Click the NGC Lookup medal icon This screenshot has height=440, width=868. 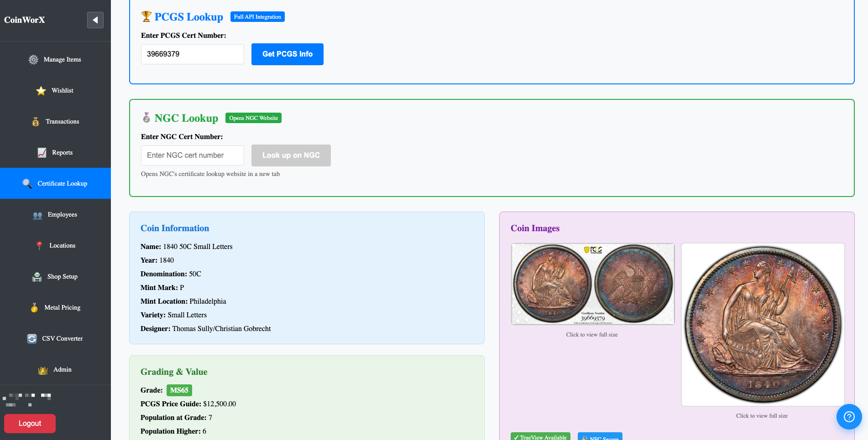point(146,118)
